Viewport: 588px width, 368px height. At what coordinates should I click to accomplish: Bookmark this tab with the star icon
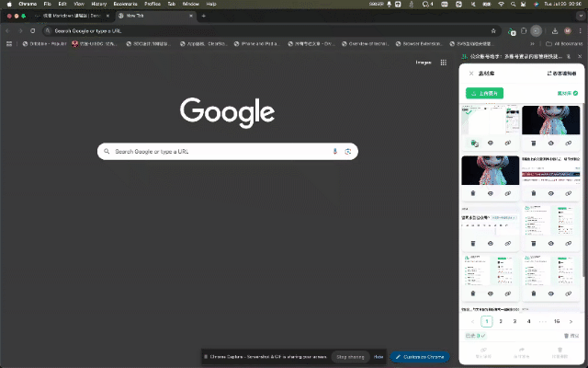point(493,31)
